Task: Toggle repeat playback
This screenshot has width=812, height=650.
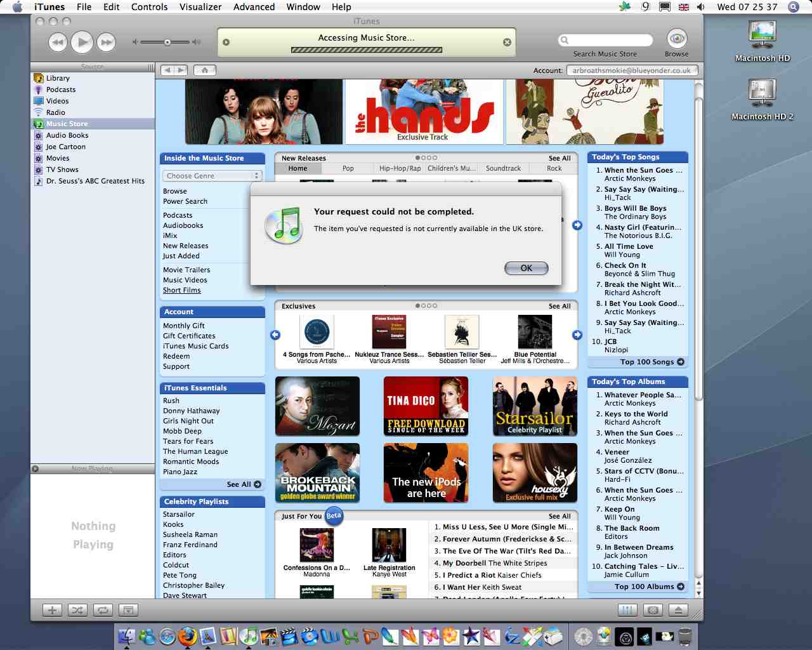Action: point(101,610)
